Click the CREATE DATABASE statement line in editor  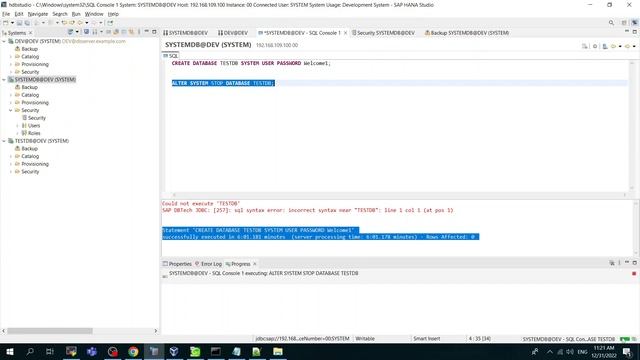coord(251,63)
